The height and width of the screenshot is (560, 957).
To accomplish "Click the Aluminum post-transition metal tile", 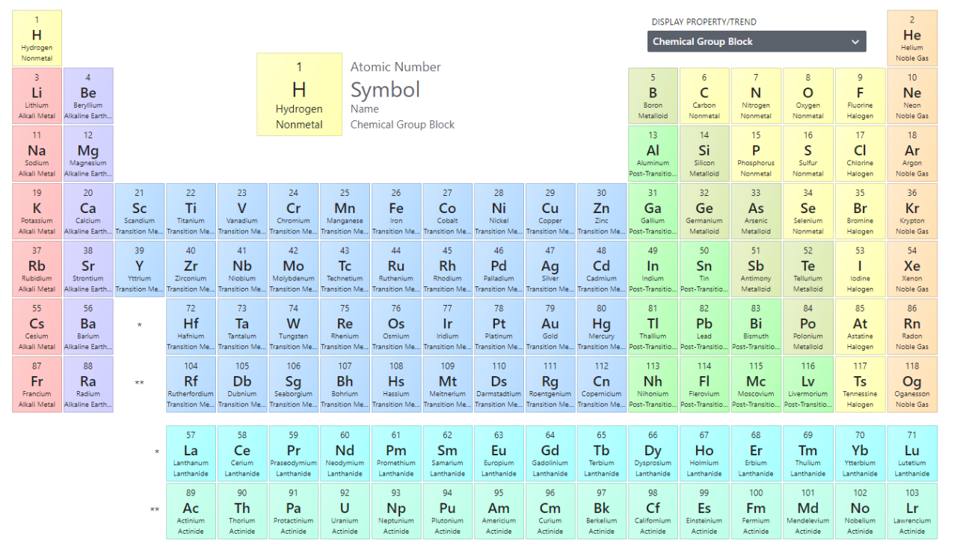I will (653, 153).
